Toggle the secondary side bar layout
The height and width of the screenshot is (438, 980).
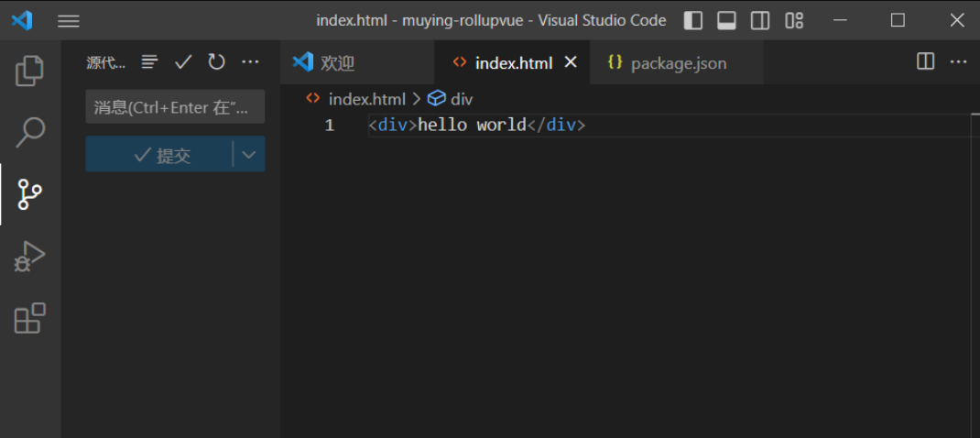click(760, 20)
